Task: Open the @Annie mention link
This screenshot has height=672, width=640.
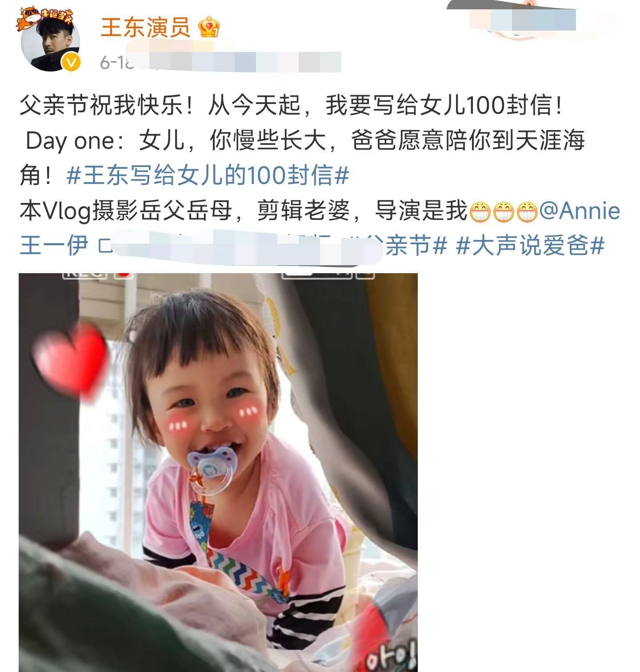Action: (580, 211)
